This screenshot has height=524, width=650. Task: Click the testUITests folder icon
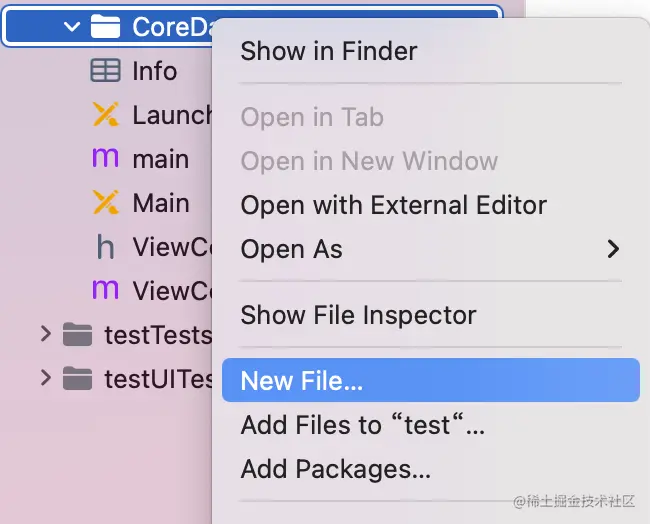click(76, 379)
